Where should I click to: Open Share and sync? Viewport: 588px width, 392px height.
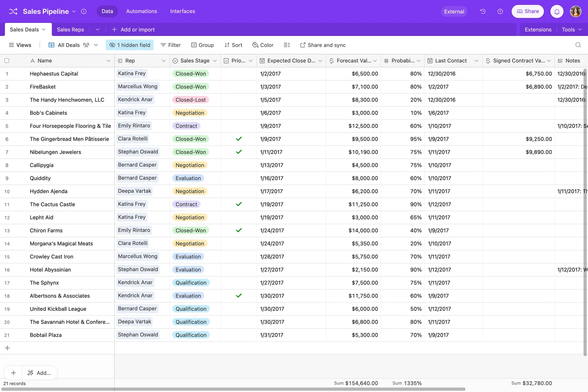323,45
